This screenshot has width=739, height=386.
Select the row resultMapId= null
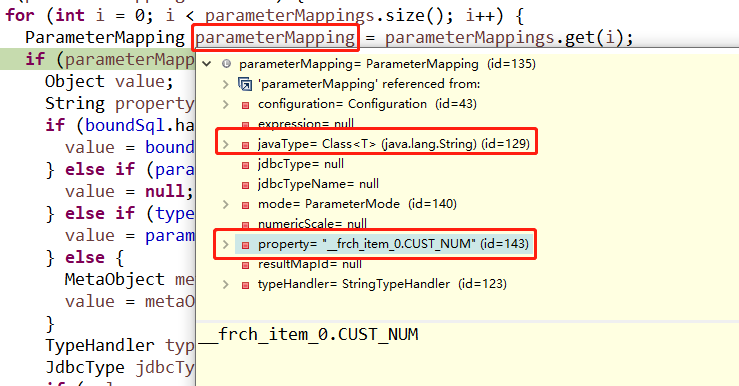(x=310, y=264)
